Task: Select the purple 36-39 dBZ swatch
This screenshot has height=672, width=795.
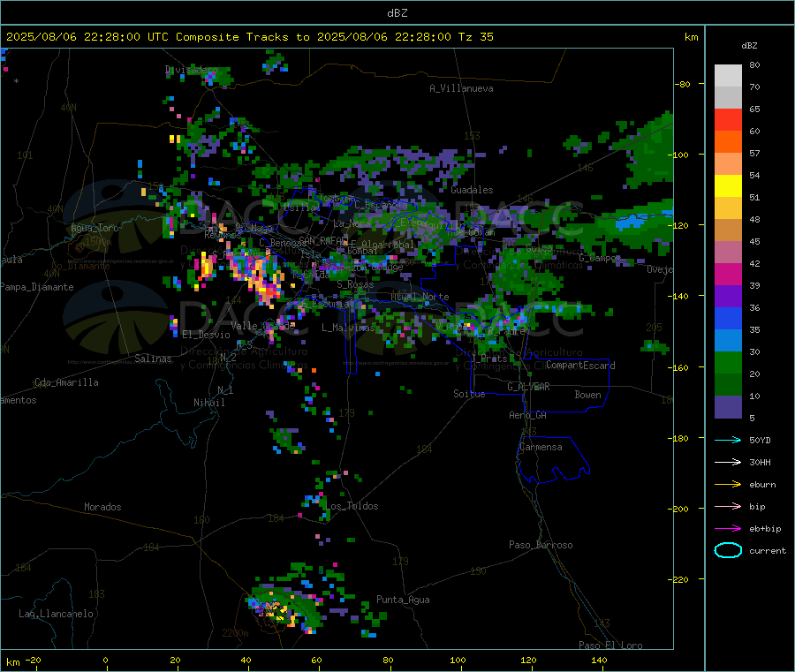Action: [728, 297]
